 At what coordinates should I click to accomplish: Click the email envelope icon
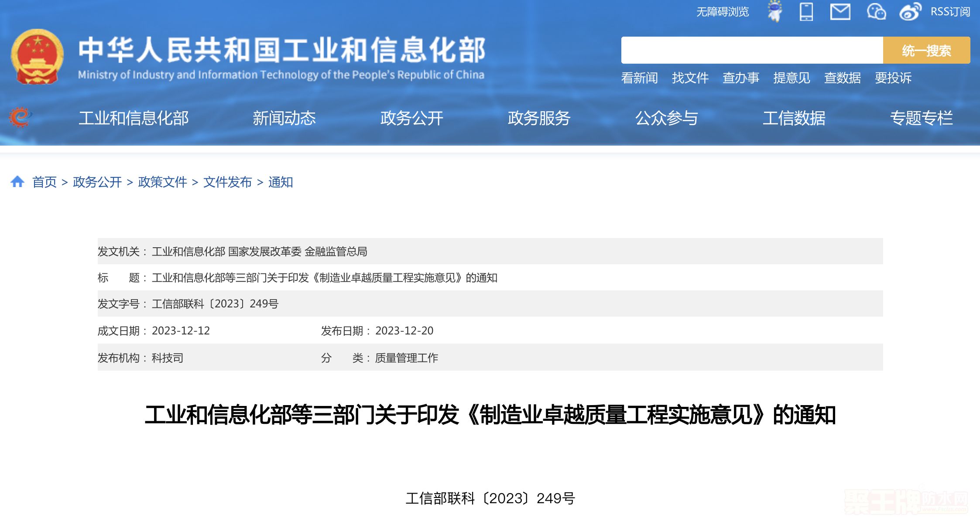click(840, 11)
